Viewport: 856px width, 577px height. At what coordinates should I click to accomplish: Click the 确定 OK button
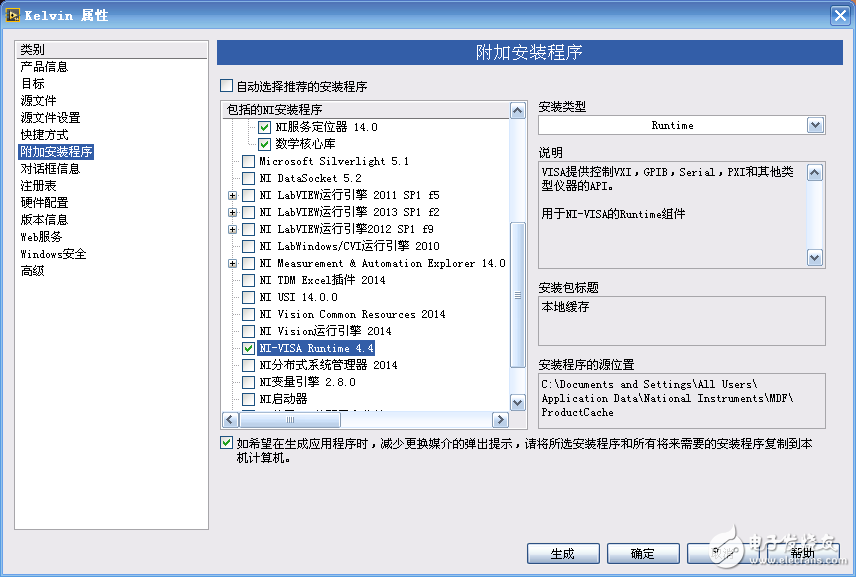point(643,554)
